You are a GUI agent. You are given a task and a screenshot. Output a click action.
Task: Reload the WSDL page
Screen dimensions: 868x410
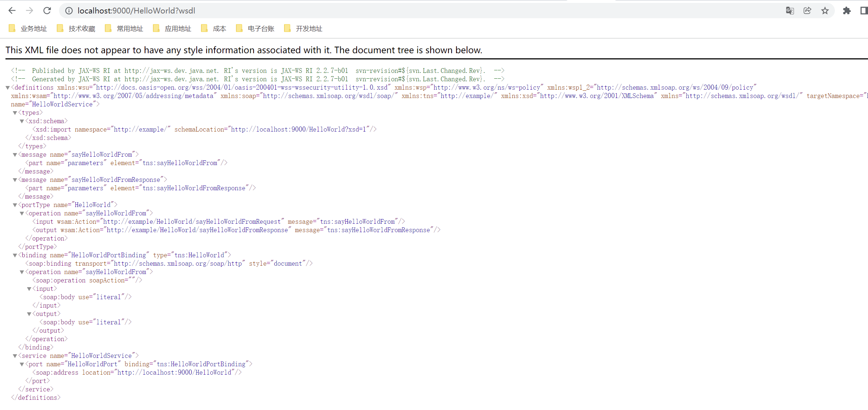click(47, 11)
